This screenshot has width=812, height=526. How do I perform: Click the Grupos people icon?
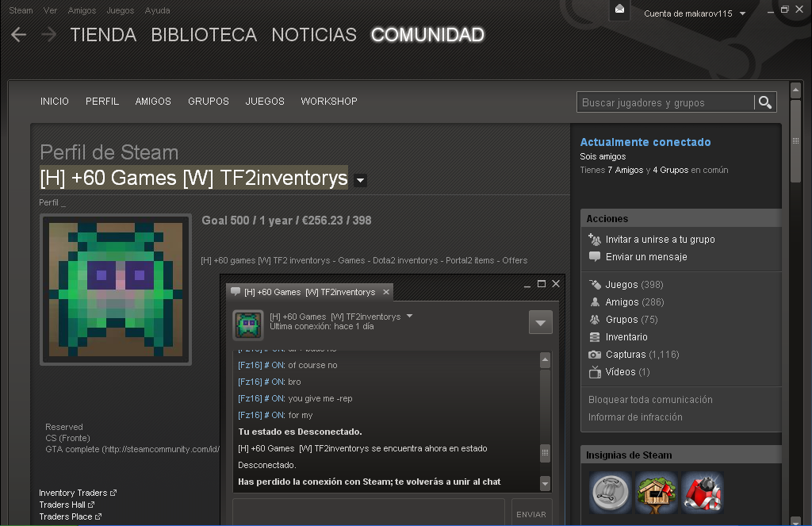[x=595, y=320]
